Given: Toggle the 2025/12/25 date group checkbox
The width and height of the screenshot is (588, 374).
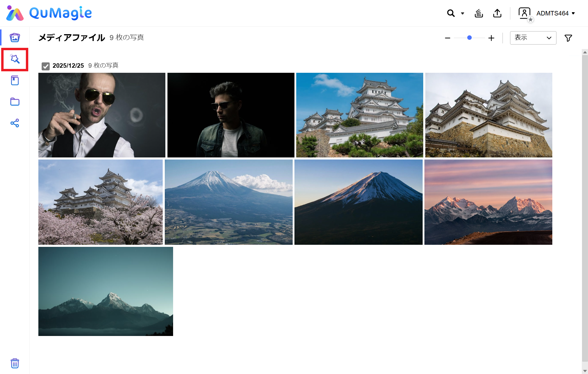Looking at the screenshot, I should coord(46,66).
